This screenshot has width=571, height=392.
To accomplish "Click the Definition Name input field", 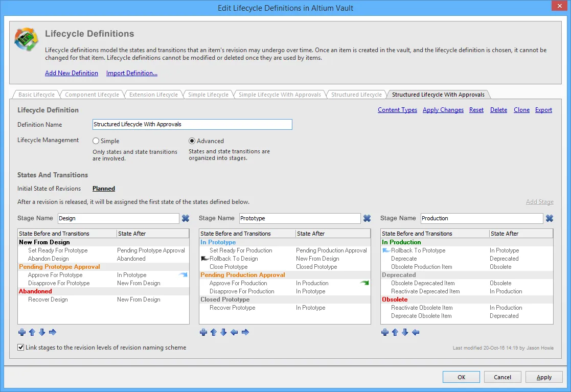I will (192, 125).
